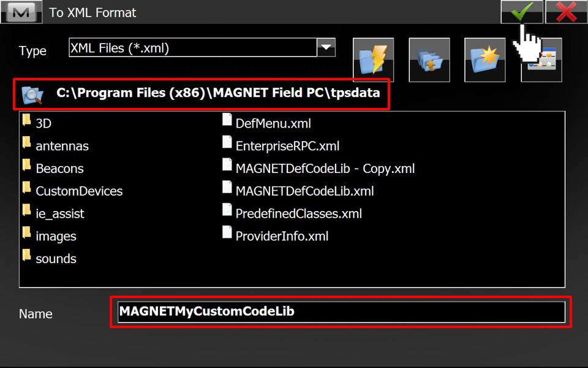Open the antennas folder

pos(62,146)
